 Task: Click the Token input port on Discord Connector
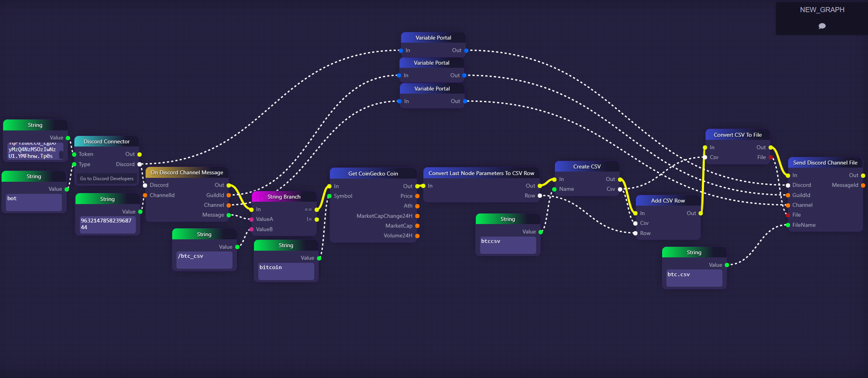click(74, 154)
